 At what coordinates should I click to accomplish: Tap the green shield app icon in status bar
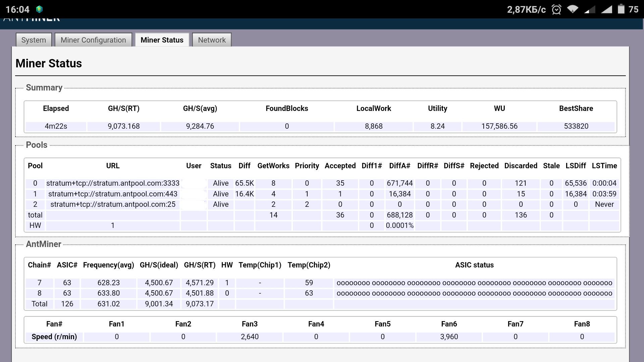39,9
